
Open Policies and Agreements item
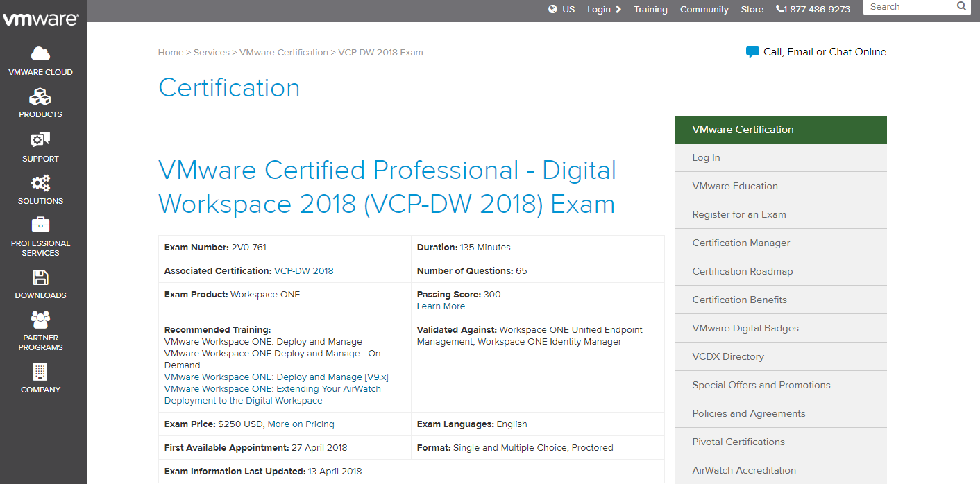coord(781,414)
